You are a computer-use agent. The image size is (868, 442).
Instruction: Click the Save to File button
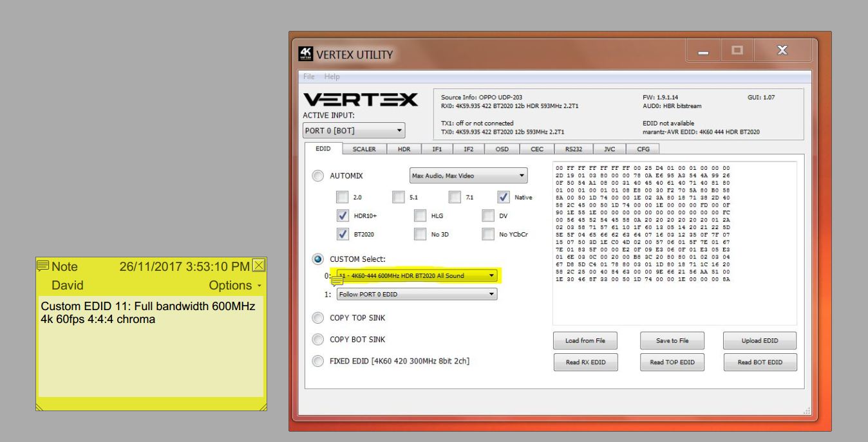[x=671, y=340]
